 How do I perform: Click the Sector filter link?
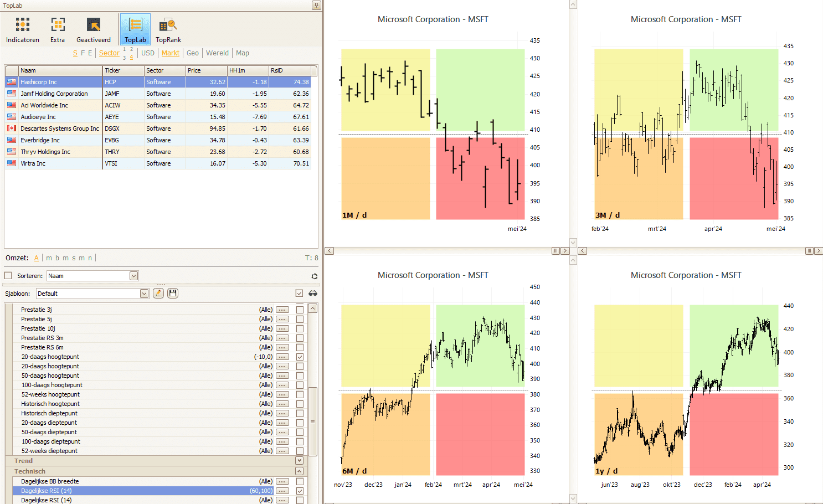(x=109, y=53)
